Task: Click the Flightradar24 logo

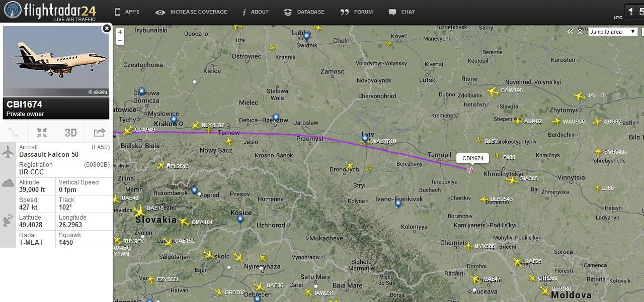Action: coord(49,11)
